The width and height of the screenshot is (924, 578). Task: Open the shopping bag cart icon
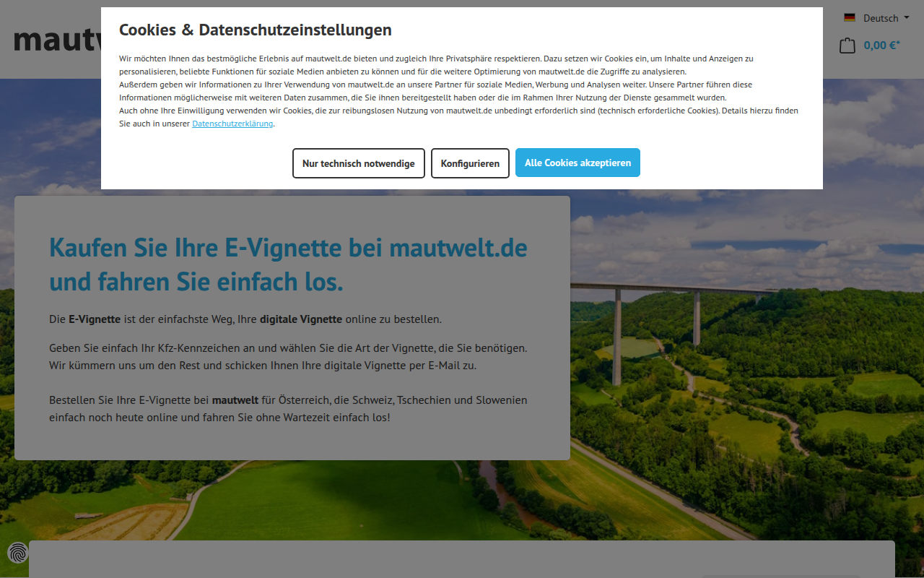pyautogui.click(x=847, y=46)
